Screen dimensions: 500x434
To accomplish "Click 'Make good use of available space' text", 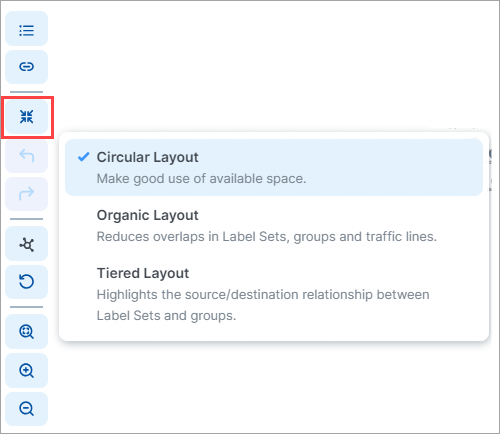I will [201, 179].
